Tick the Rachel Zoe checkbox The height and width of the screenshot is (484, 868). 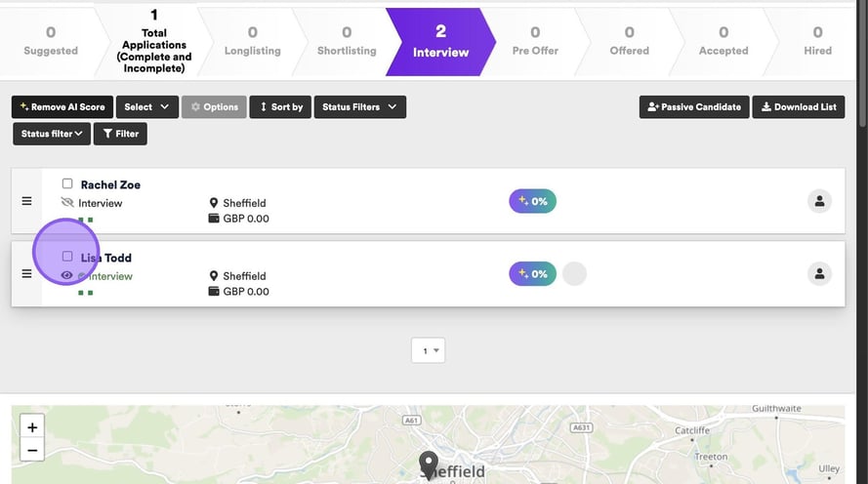pyautogui.click(x=67, y=183)
